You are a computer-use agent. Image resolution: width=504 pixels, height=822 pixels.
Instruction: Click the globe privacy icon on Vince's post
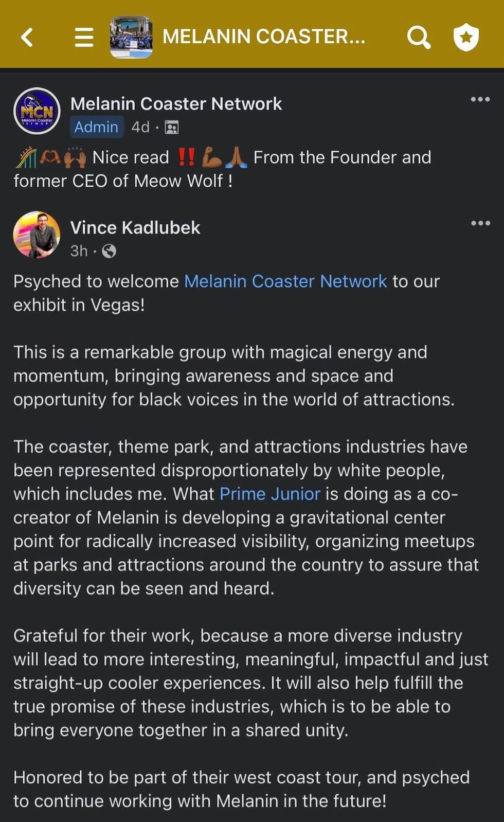click(110, 252)
